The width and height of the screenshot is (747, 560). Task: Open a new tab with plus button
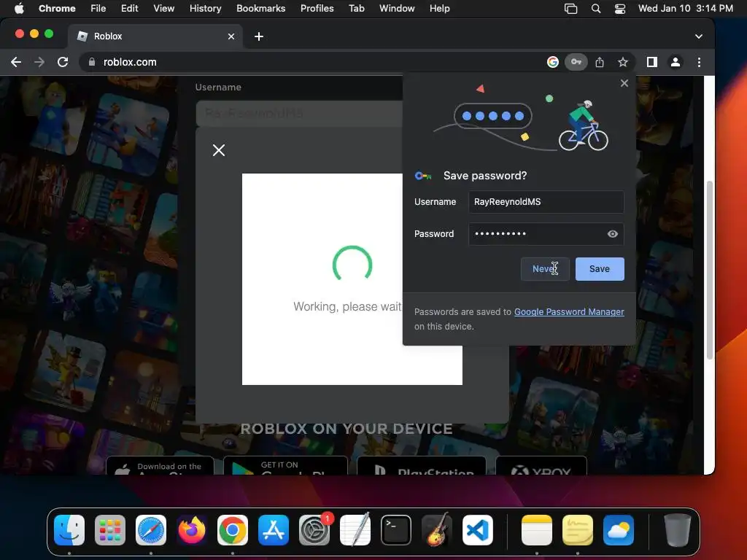(259, 36)
